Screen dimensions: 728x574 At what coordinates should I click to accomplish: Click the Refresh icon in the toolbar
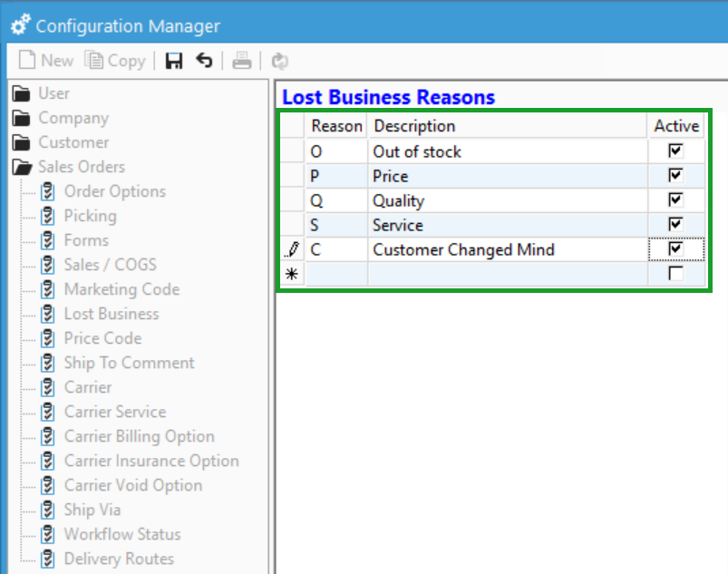pyautogui.click(x=279, y=60)
